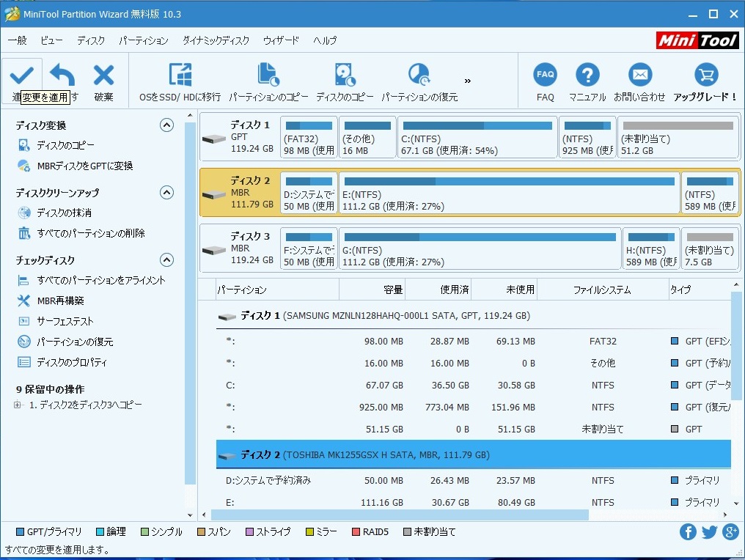Screen dimensions: 745x560
Task: Launch the Partition Copy (パーティションのコピー) tool
Action: coord(268,75)
